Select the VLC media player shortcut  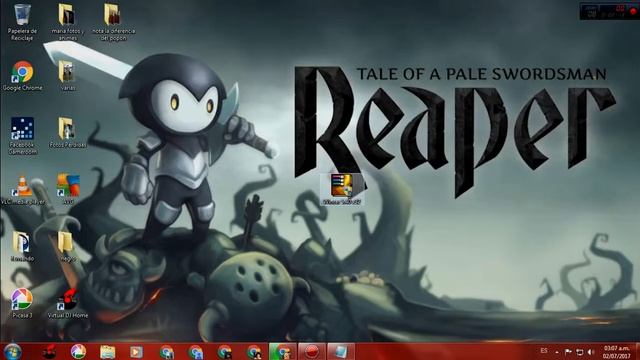(x=22, y=190)
